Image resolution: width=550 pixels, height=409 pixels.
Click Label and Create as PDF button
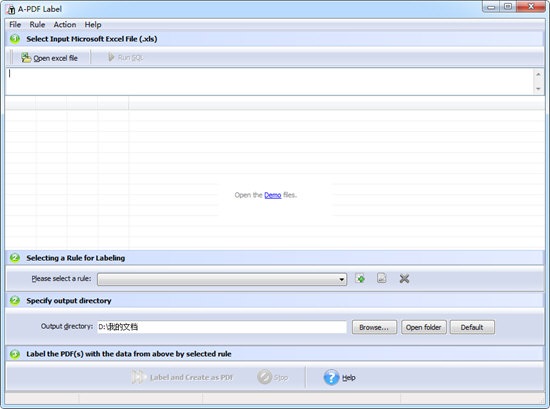point(182,377)
